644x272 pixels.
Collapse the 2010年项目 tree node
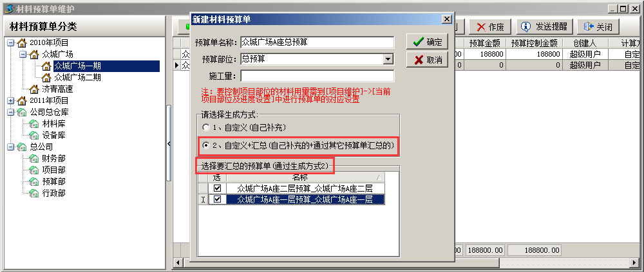click(11, 42)
